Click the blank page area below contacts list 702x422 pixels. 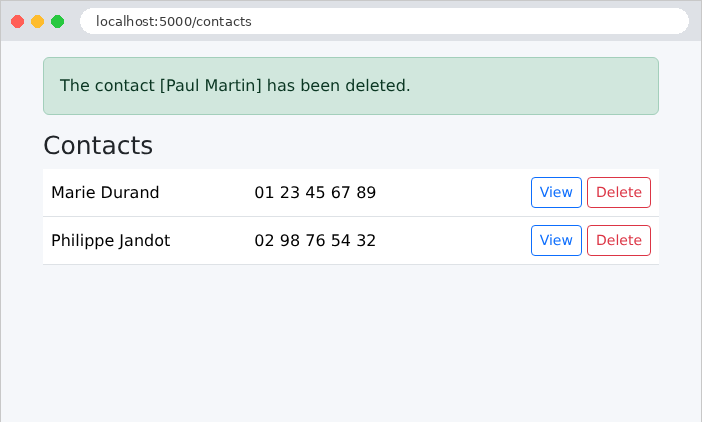click(351, 340)
